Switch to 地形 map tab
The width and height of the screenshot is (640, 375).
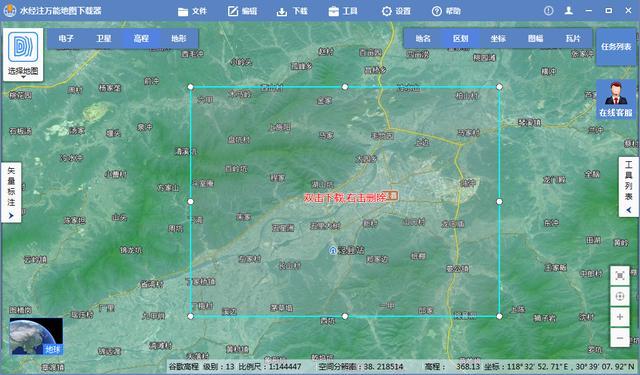pyautogui.click(x=179, y=38)
